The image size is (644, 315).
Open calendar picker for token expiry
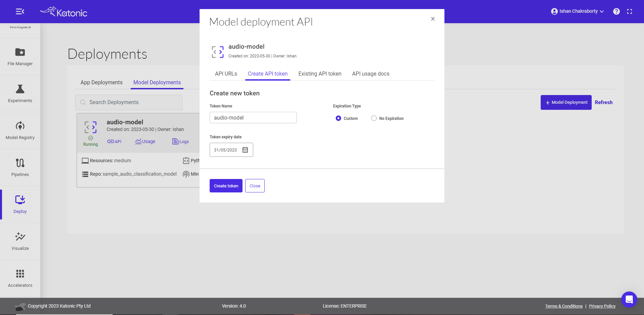pyautogui.click(x=245, y=150)
